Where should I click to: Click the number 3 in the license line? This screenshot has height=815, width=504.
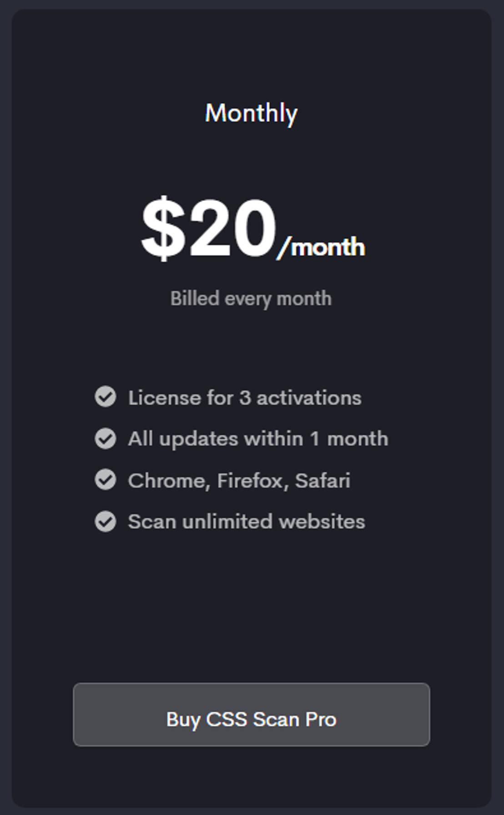point(245,398)
